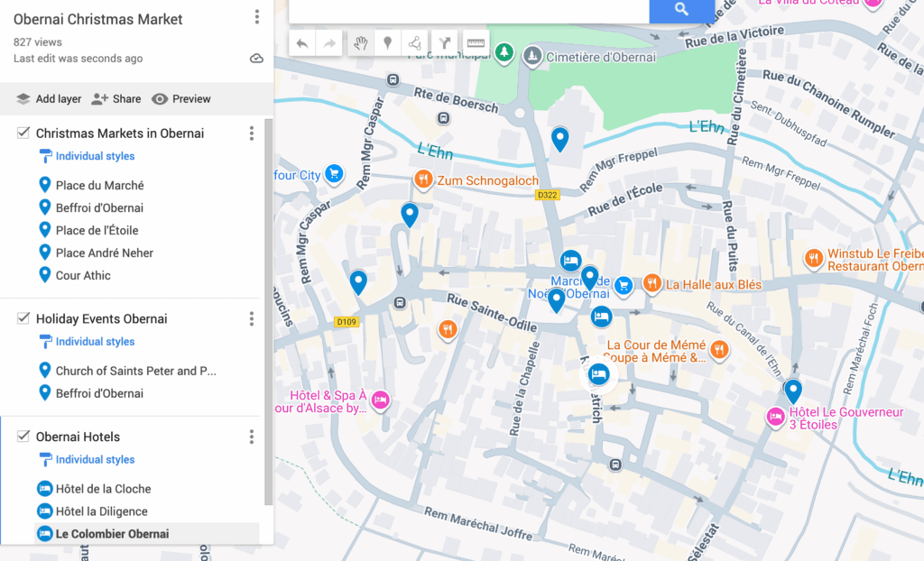Screen dimensions: 924x561
Task: Click the cloud saved-status icon
Action: tap(256, 59)
